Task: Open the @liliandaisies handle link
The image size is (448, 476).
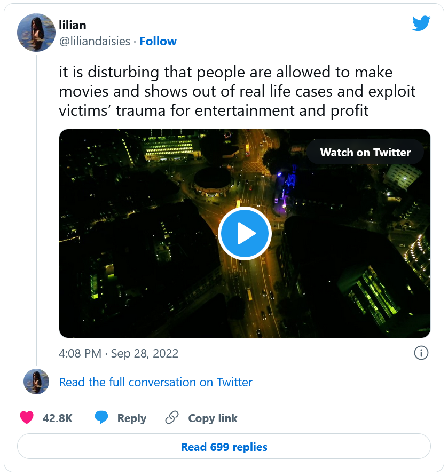Action: (95, 42)
